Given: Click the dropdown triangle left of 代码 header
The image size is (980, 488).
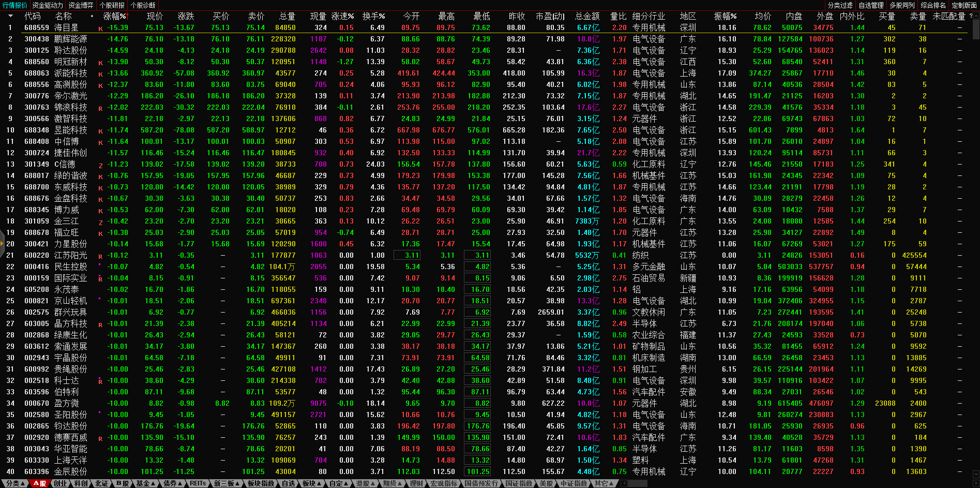Looking at the screenshot, I should click(x=10, y=16).
